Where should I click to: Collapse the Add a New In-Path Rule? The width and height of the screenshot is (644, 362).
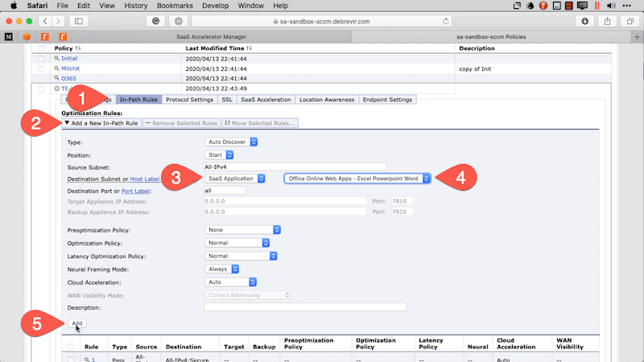(x=101, y=123)
